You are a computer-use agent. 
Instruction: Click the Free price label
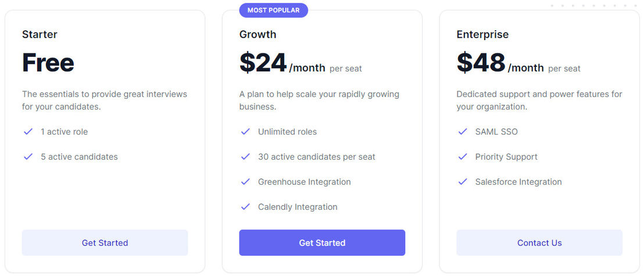click(48, 63)
